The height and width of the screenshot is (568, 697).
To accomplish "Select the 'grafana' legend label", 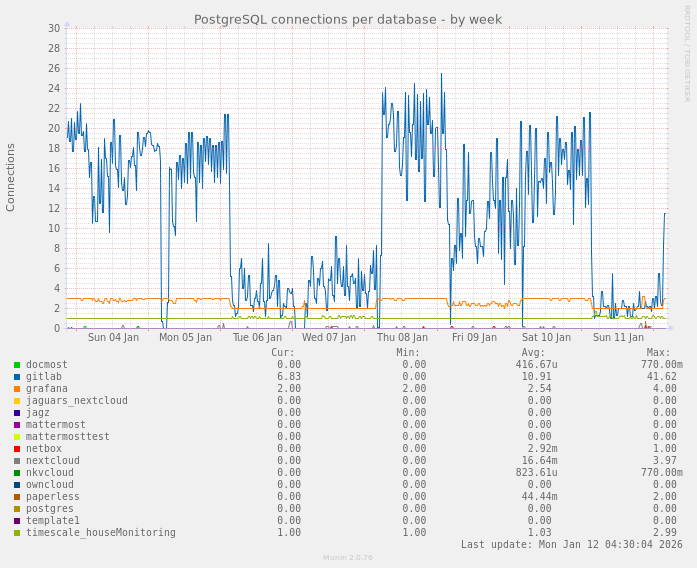I will pyautogui.click(x=47, y=388).
